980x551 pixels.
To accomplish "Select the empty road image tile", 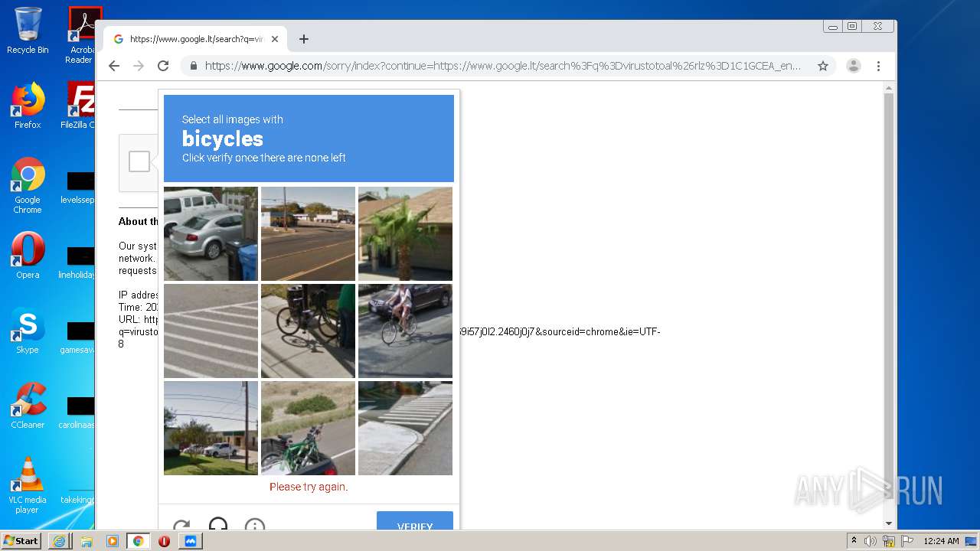I will [308, 233].
